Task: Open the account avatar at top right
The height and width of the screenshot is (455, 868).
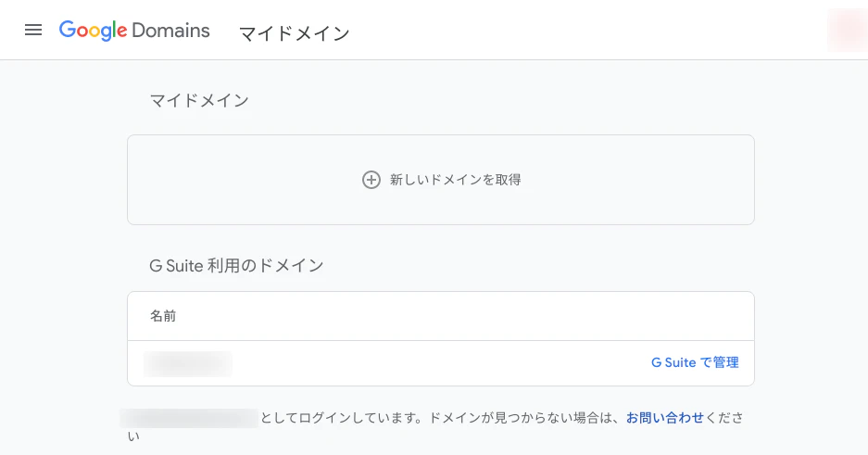Action: [848, 30]
